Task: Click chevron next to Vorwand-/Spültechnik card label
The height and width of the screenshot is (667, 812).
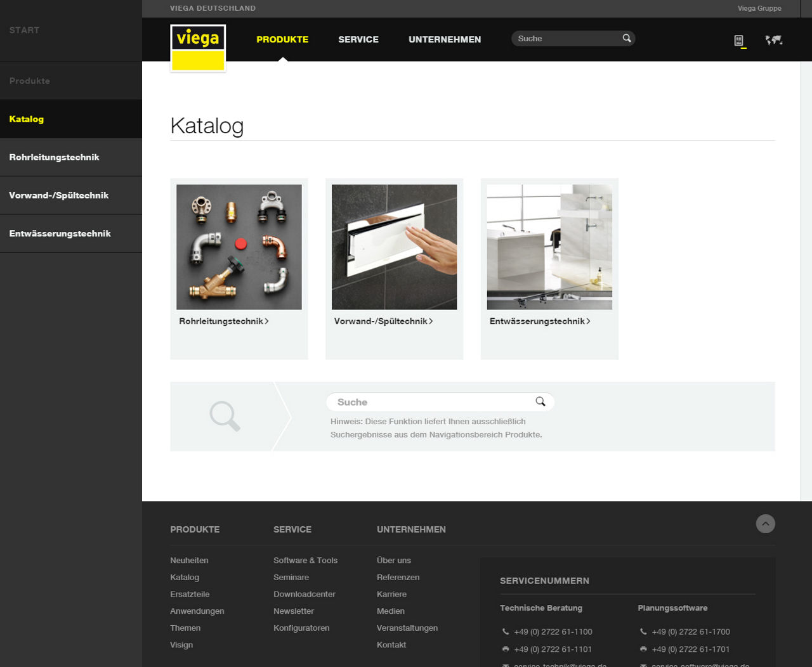Action: 431,321
